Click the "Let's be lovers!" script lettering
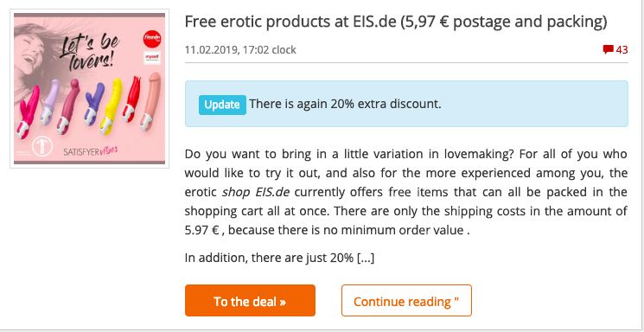This screenshot has width=644, height=332. tap(89, 52)
